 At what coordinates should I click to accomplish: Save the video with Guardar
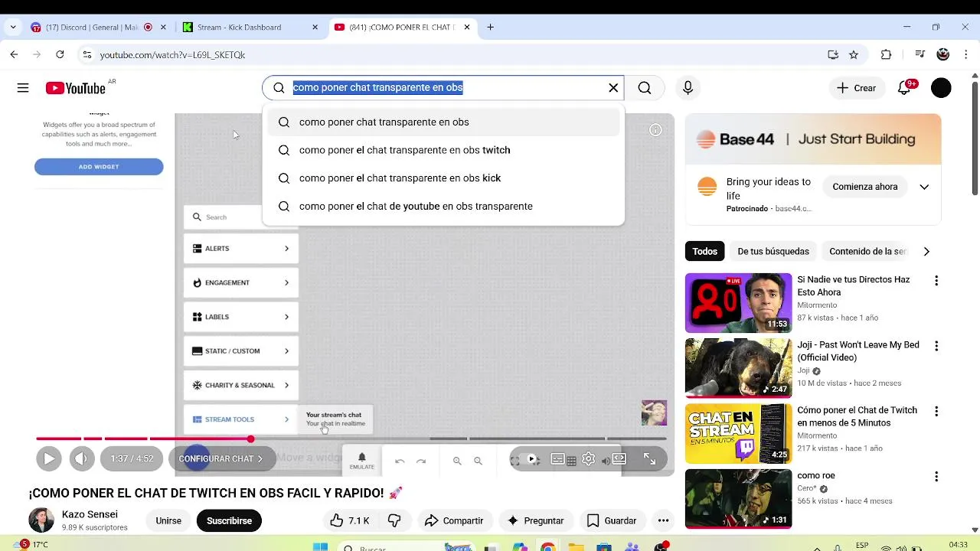612,520
